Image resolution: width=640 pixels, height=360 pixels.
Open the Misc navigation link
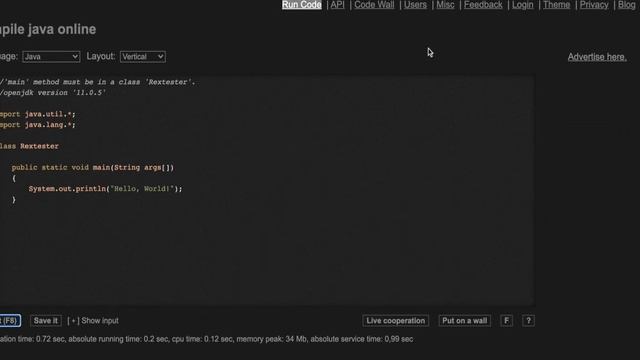[x=445, y=5]
